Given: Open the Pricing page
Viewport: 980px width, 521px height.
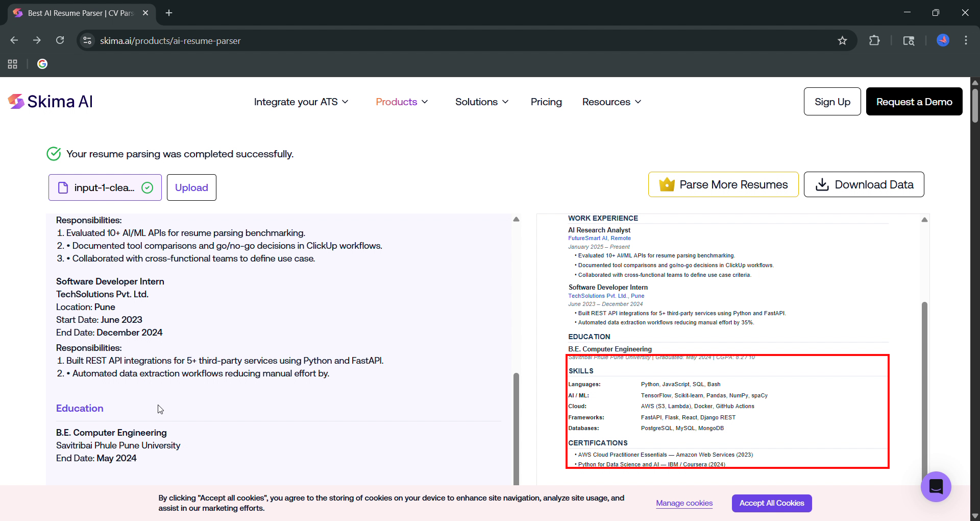Looking at the screenshot, I should coord(546,102).
